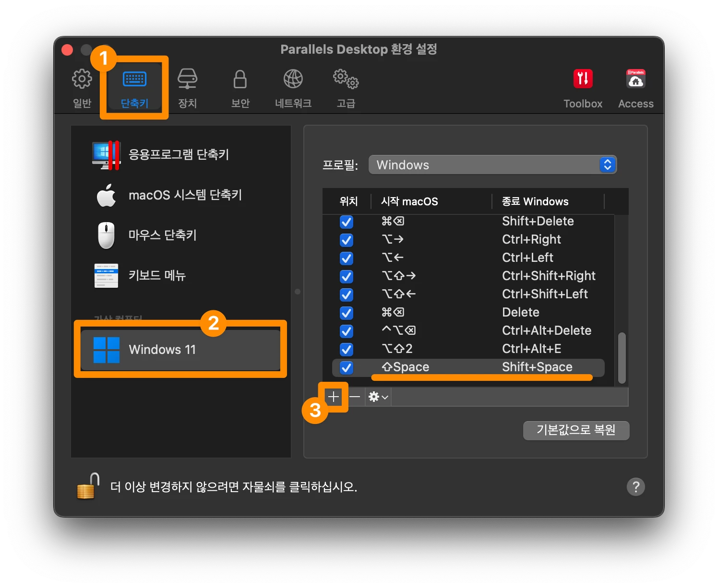Click the split-view divider handle dot
The height and width of the screenshot is (588, 718).
298,292
